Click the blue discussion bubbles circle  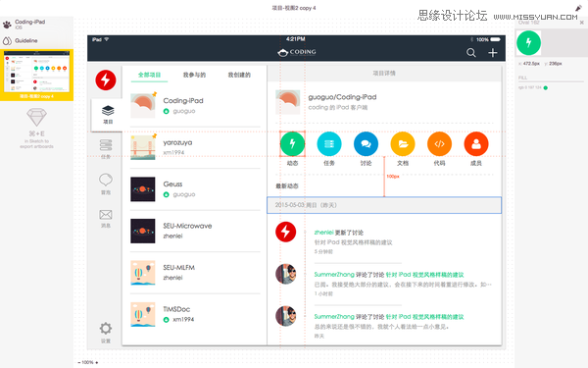[x=366, y=144]
